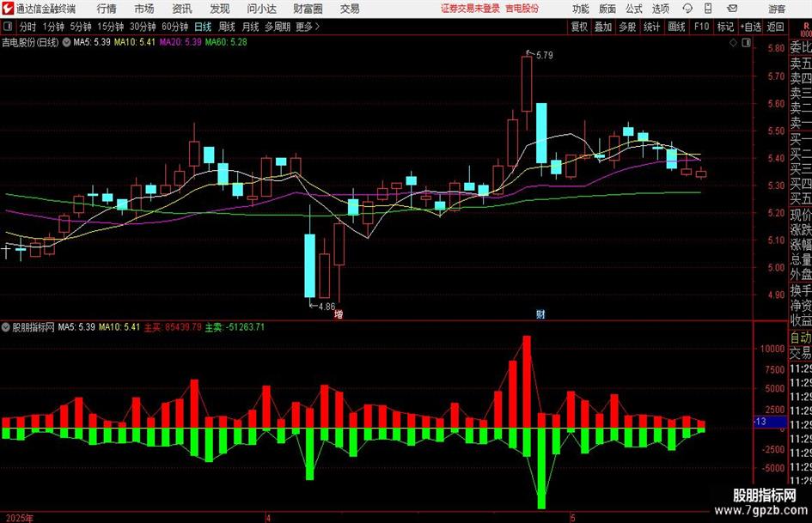812x523 pixels.
Task: Click the month 4 marker on time axis
Action: pos(268,518)
